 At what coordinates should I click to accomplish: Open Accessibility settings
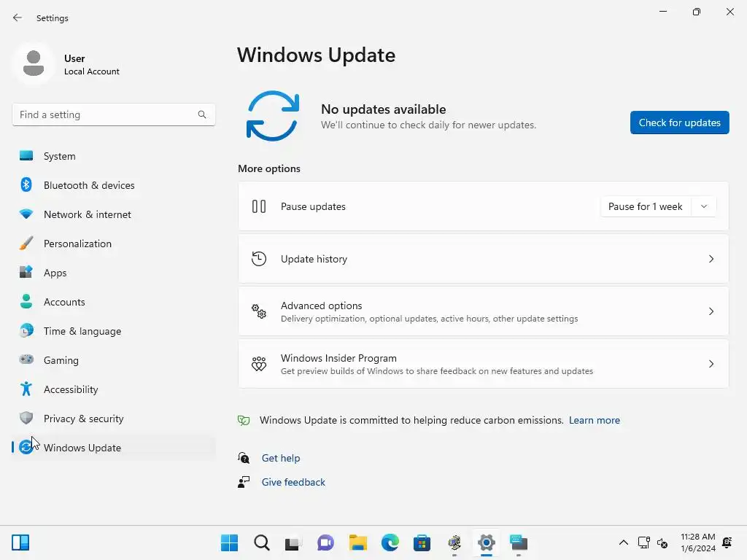tap(113, 389)
